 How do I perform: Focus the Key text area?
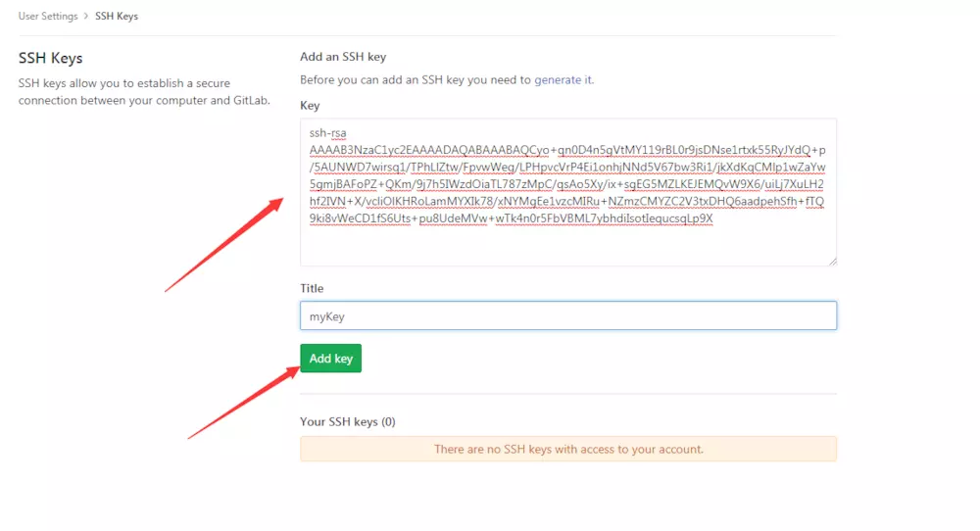point(567,245)
